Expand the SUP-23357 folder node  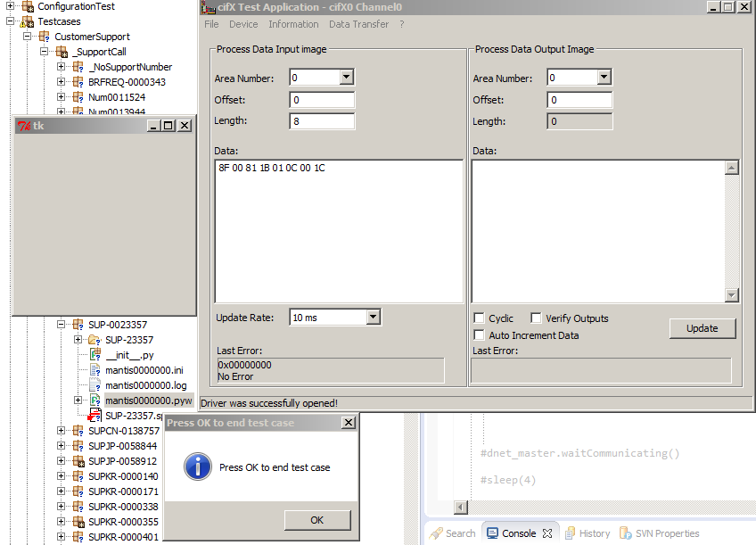[x=78, y=340]
